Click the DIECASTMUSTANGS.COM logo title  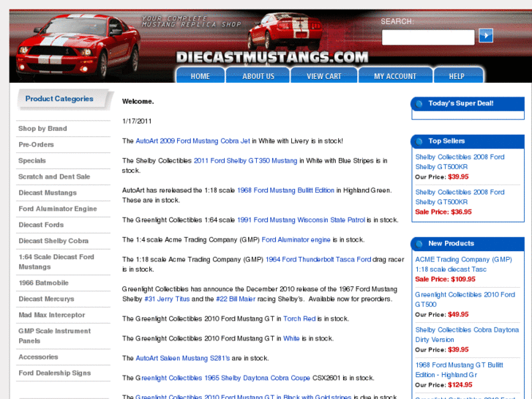pos(272,57)
